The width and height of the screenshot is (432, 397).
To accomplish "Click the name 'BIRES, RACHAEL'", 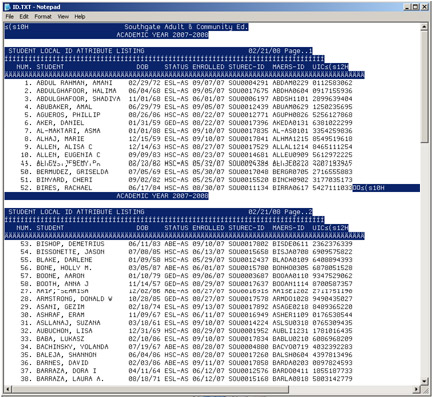I will click(x=64, y=188).
